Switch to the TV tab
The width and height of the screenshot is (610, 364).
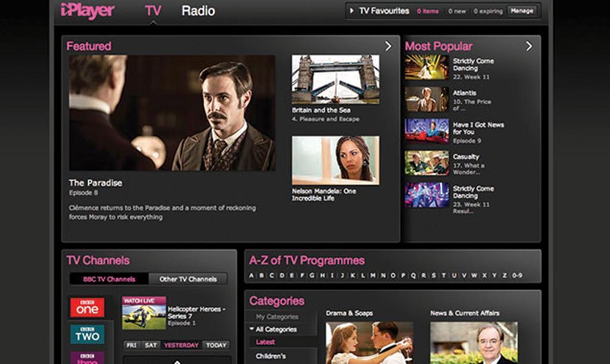coord(153,11)
